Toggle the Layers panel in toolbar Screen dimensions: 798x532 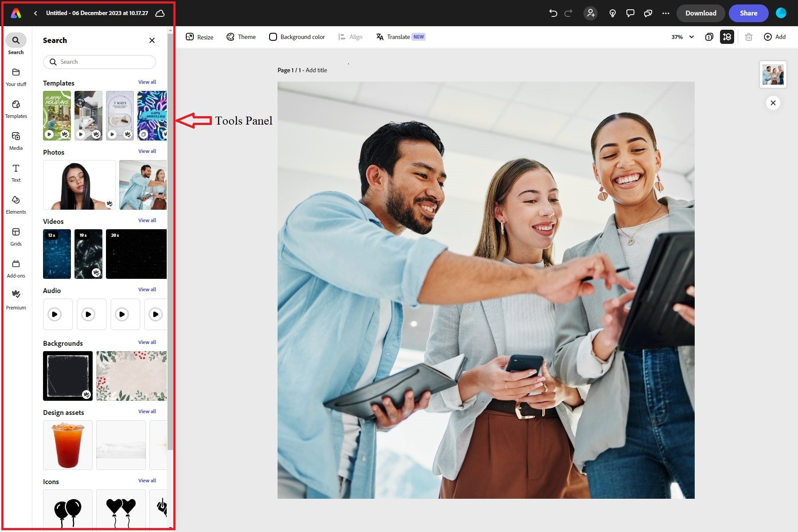[x=727, y=37]
